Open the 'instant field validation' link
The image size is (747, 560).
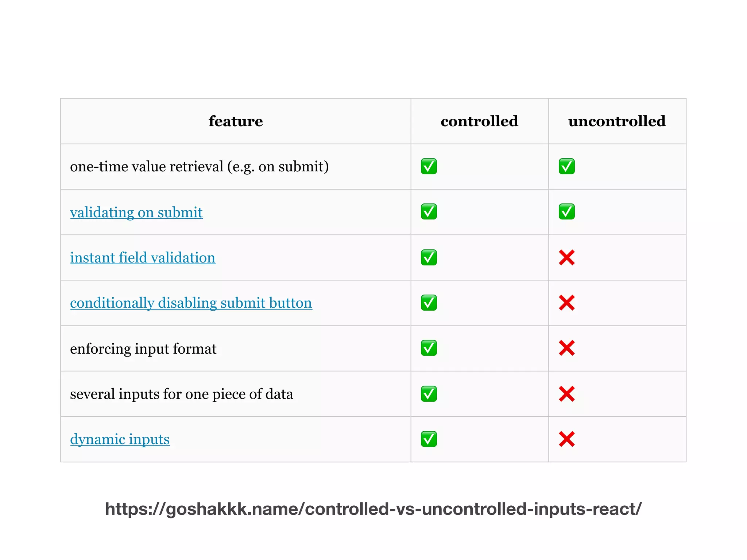point(143,257)
